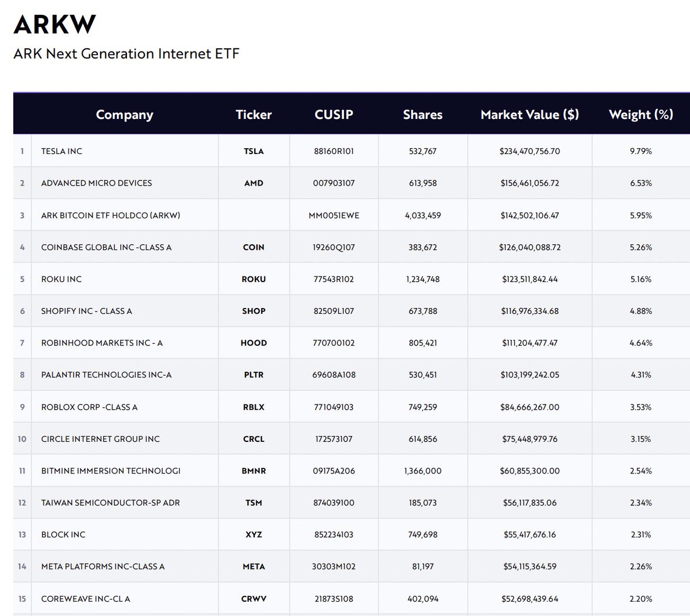Image resolution: width=690 pixels, height=616 pixels.
Task: Click the Market Value ($) column header
Action: pyautogui.click(x=530, y=114)
